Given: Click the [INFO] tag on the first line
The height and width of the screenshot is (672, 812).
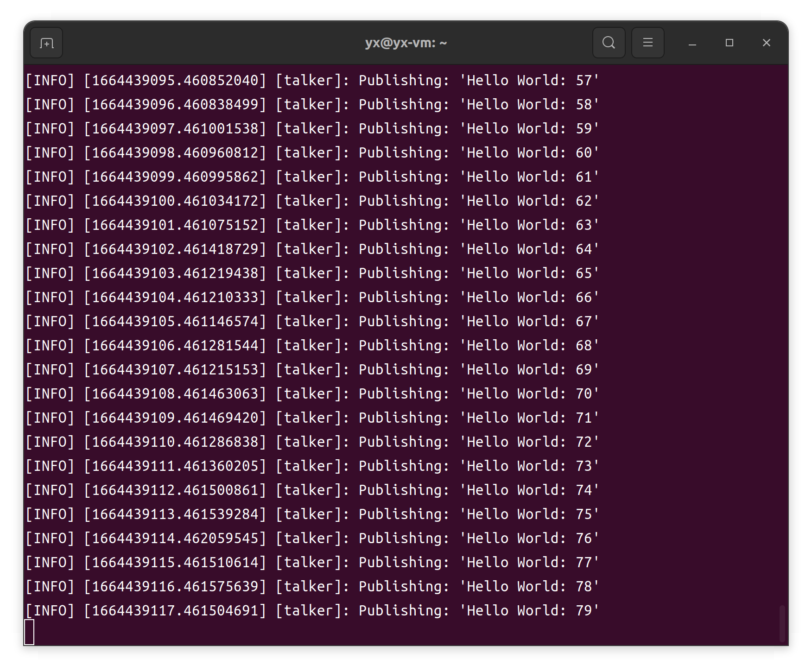Looking at the screenshot, I should [49, 80].
